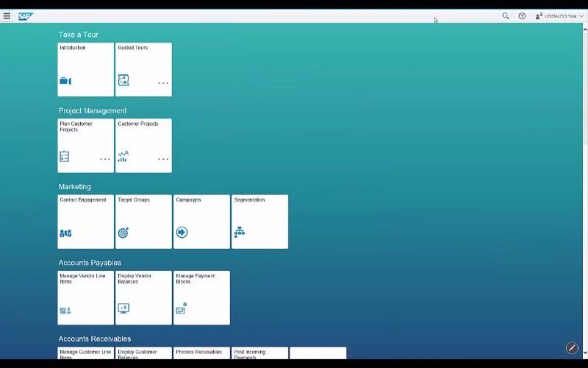This screenshot has width=588, height=368.
Task: Click the help question mark icon
Action: (x=522, y=15)
